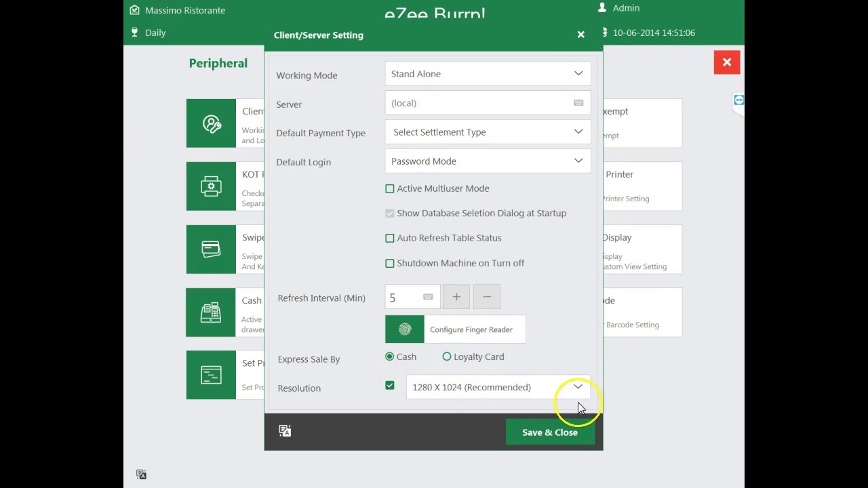
Task: Open Default Payment Type dropdown
Action: [x=488, y=132]
